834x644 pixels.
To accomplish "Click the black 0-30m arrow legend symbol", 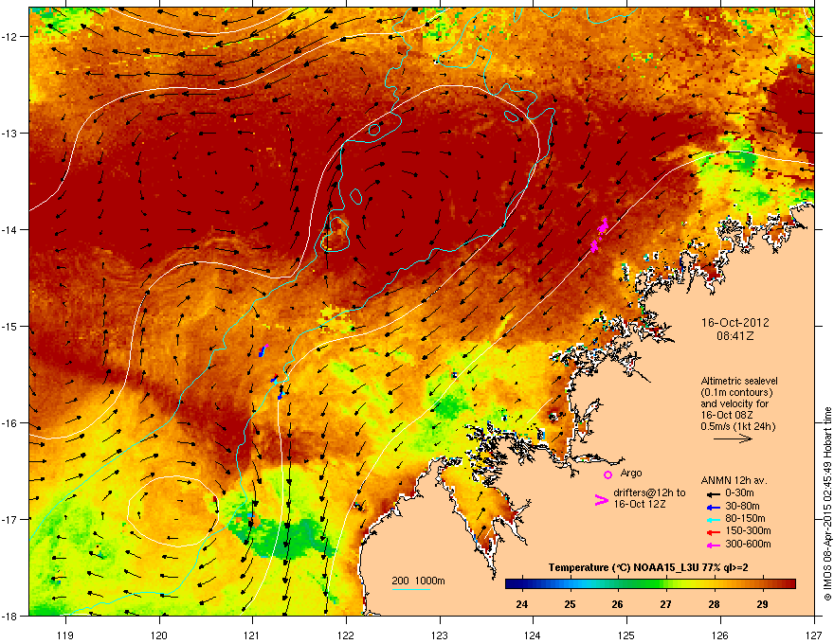I will click(713, 494).
